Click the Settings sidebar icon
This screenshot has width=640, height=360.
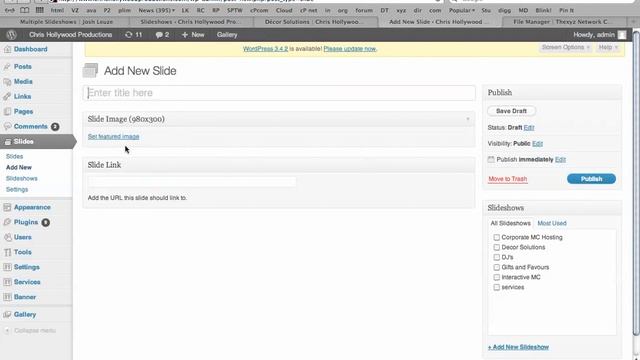7,267
